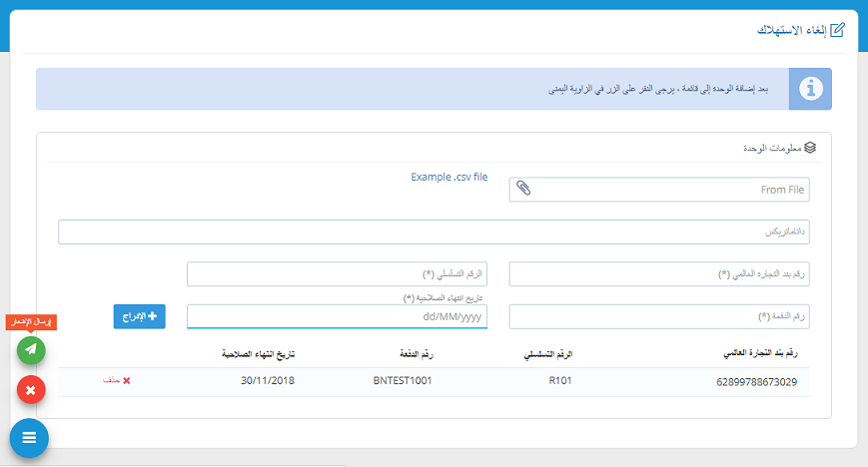Select the BNTEST1001 batch cell

(402, 381)
